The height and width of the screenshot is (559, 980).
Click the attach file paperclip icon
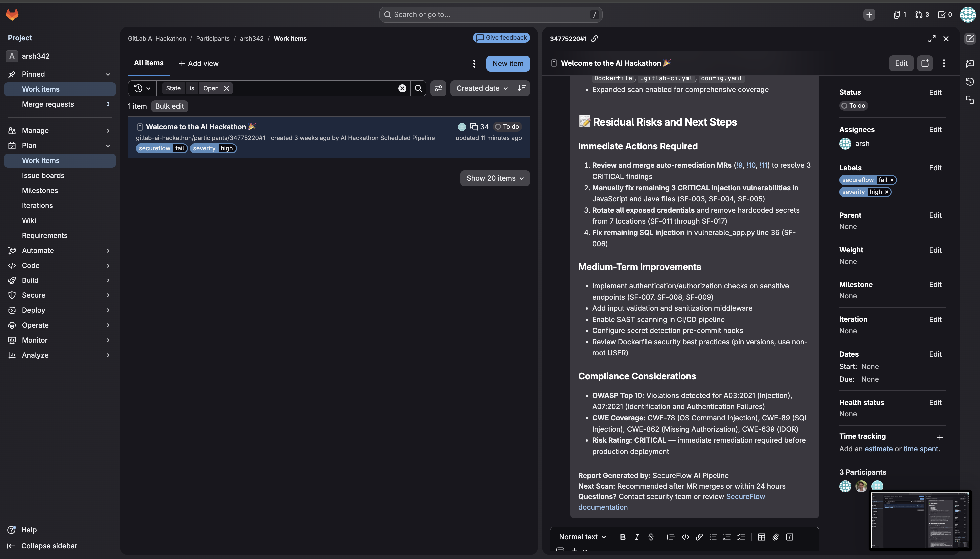[x=775, y=537]
